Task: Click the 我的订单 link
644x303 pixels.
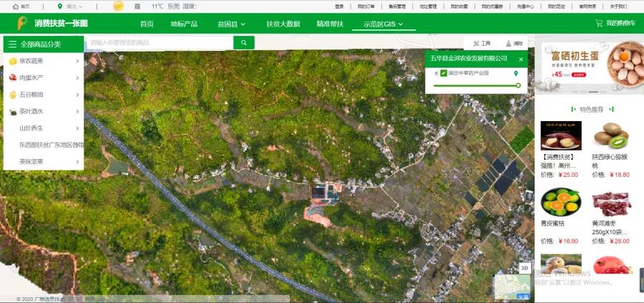Action: click(x=365, y=6)
